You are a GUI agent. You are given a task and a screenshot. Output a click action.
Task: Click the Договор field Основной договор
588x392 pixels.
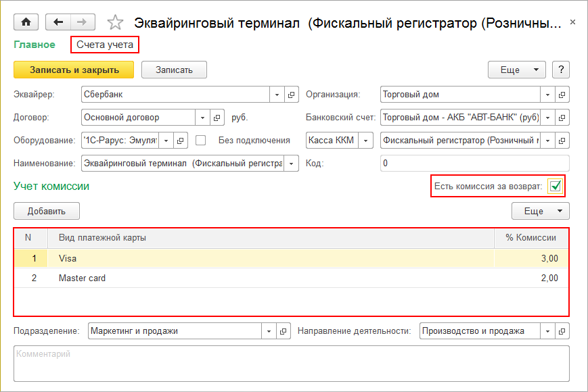pyautogui.click(x=139, y=118)
